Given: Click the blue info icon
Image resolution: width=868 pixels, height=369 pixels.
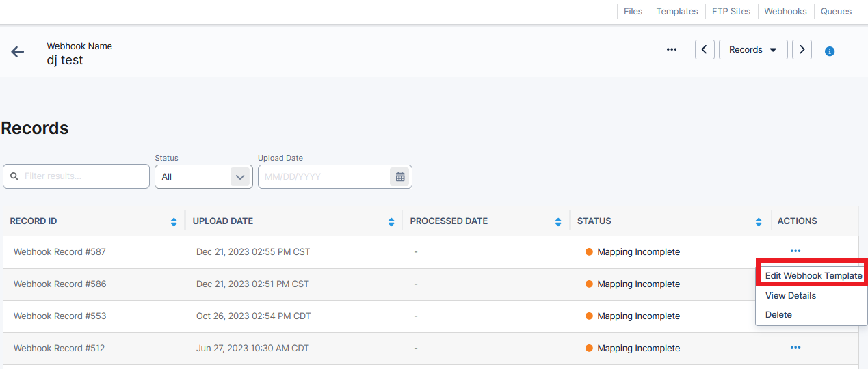Looking at the screenshot, I should click(829, 51).
